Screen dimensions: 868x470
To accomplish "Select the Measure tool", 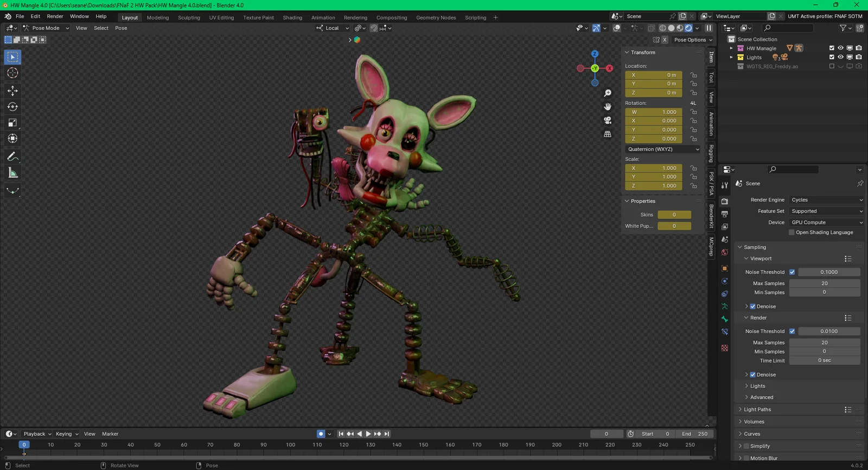I will (x=12, y=173).
